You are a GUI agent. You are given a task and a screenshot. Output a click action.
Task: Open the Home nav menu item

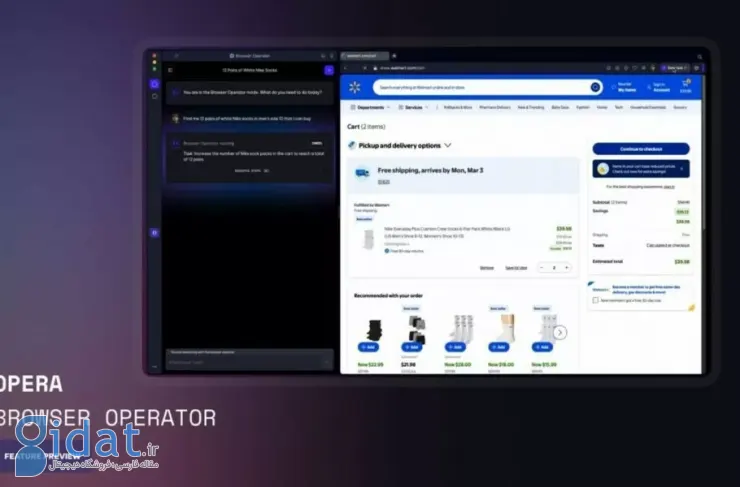point(602,108)
